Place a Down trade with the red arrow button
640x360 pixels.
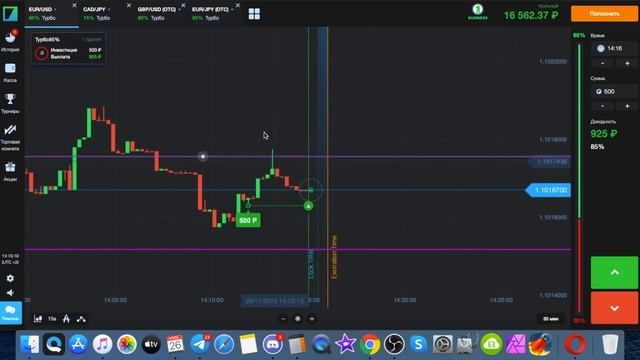pyautogui.click(x=614, y=308)
